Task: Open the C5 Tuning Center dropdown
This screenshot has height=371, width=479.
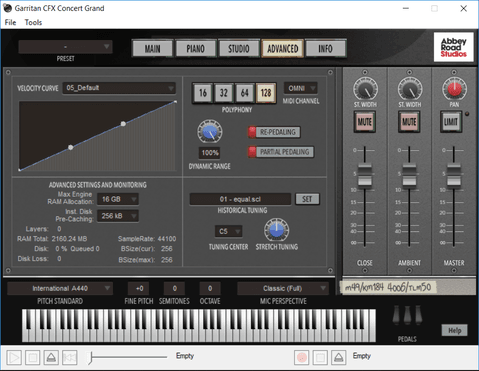Action: [x=228, y=231]
